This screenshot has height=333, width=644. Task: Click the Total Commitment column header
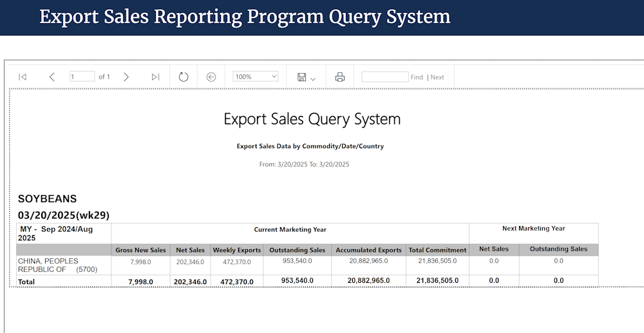437,250
